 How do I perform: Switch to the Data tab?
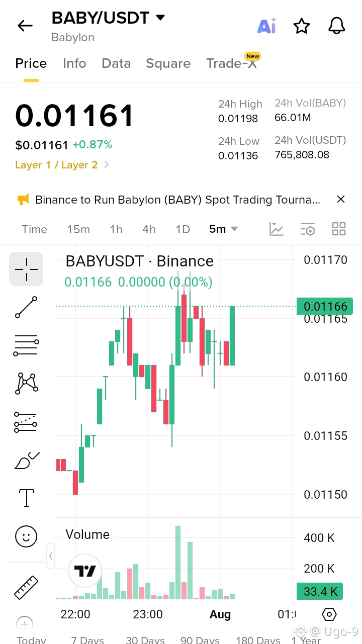coord(116,63)
